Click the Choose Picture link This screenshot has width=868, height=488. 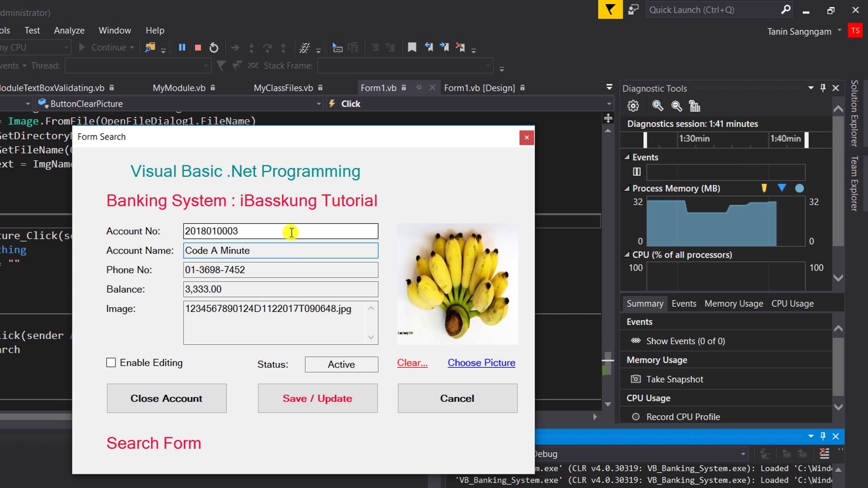[x=481, y=362]
